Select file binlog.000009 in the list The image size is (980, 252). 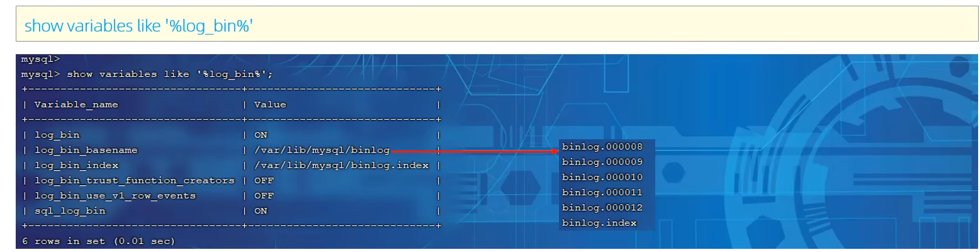(x=602, y=162)
